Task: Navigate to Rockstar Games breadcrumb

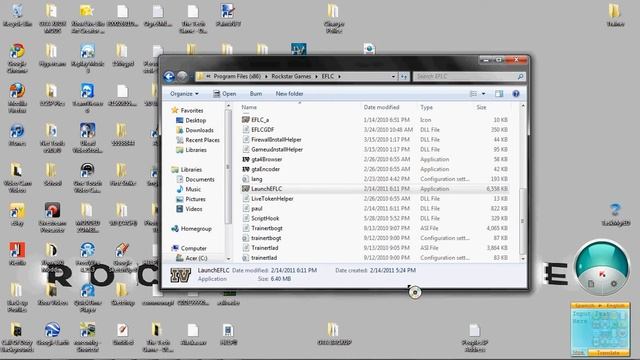Action: point(291,76)
